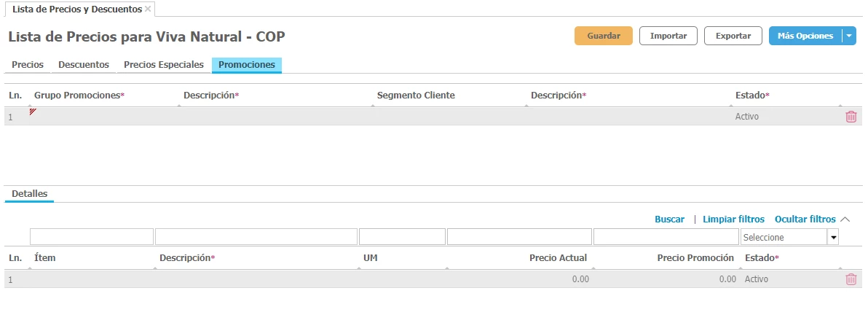
Task: Click the Detalles tab
Action: coord(30,194)
